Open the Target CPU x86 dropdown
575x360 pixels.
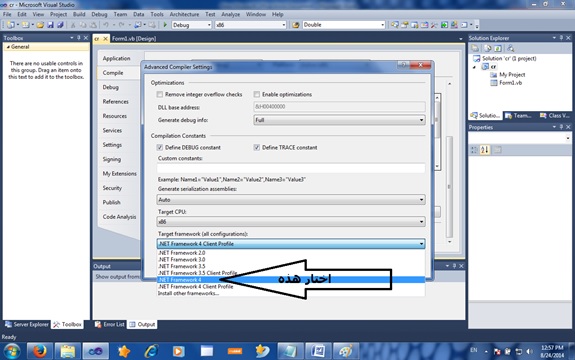coord(291,221)
